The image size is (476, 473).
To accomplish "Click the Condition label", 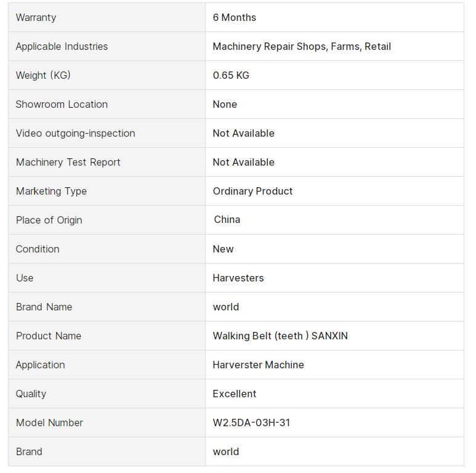I will coord(38,249).
